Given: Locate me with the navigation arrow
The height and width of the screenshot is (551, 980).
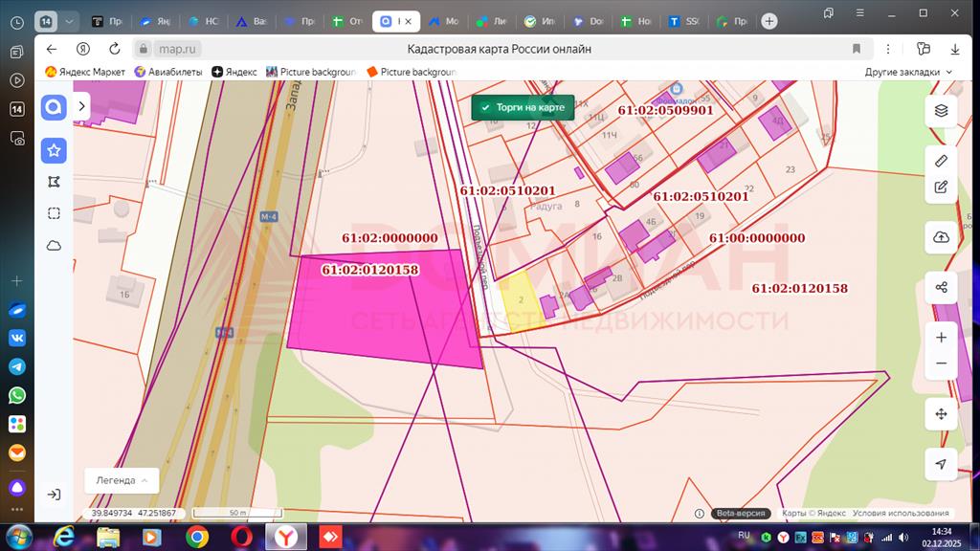Looking at the screenshot, I should click(x=941, y=464).
